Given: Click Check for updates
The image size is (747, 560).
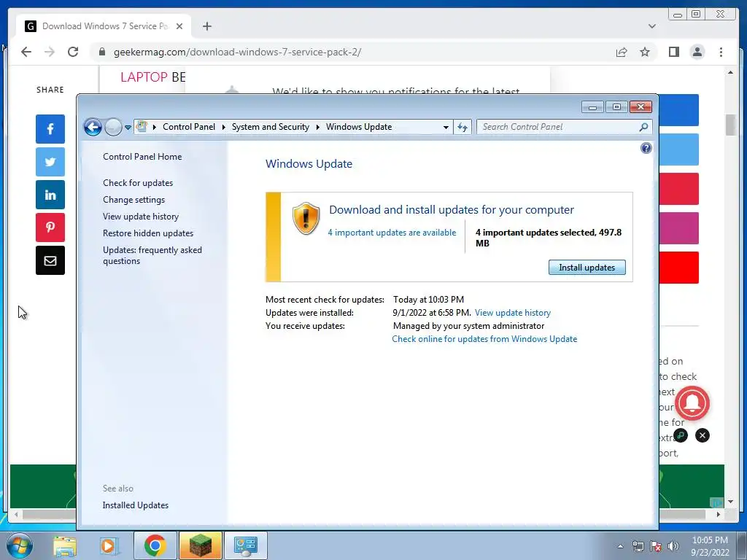Looking at the screenshot, I should click(x=138, y=183).
